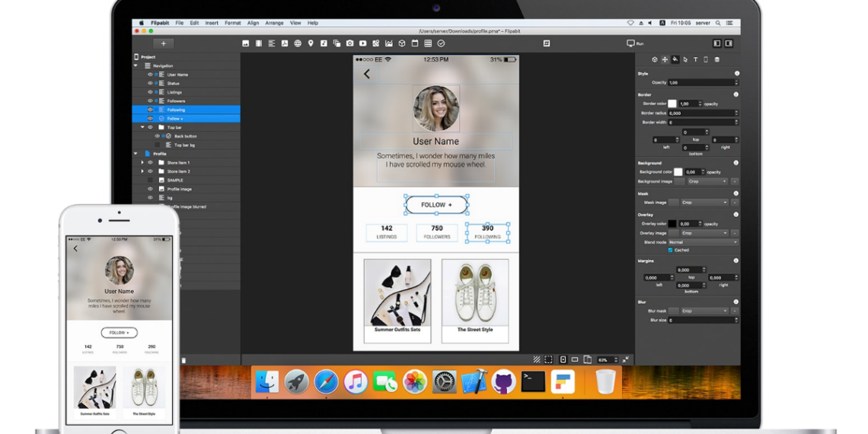
Task: Toggle the Cached checkbox
Action: tap(670, 250)
